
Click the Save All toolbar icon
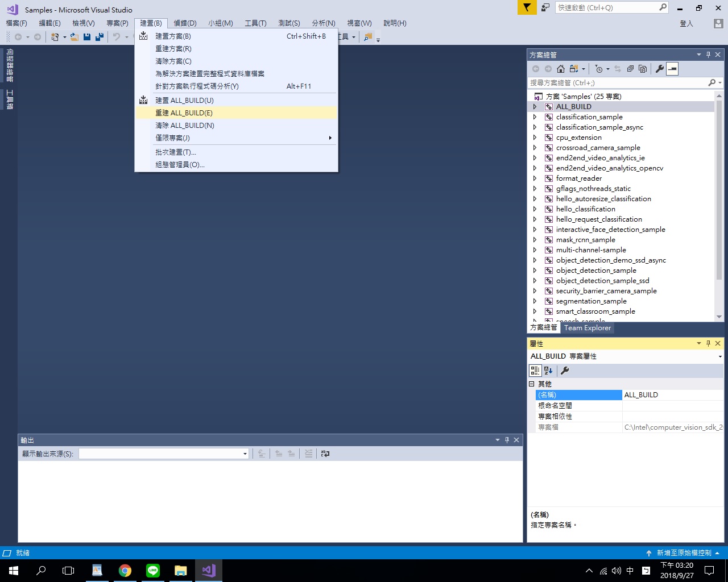[x=100, y=37]
